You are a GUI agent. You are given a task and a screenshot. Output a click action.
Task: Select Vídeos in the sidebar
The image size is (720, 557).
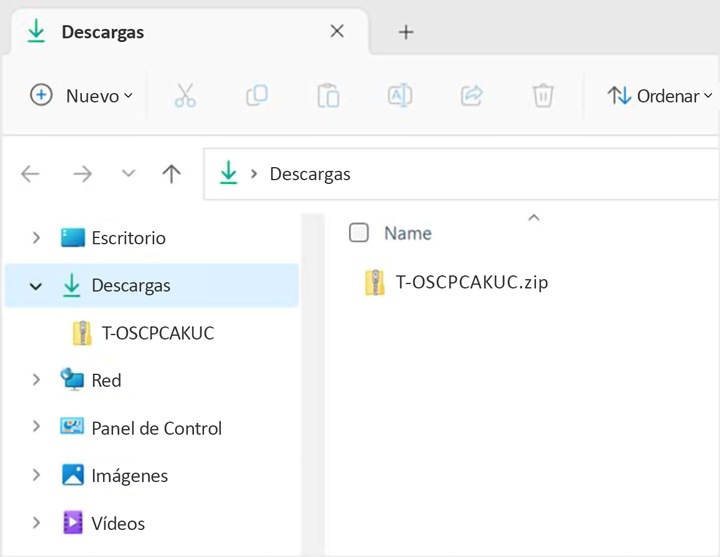pos(118,523)
